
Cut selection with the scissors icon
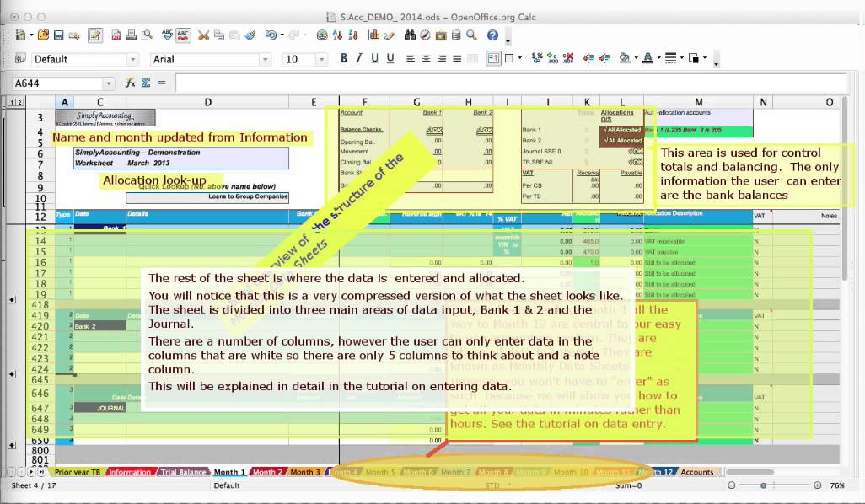(203, 36)
